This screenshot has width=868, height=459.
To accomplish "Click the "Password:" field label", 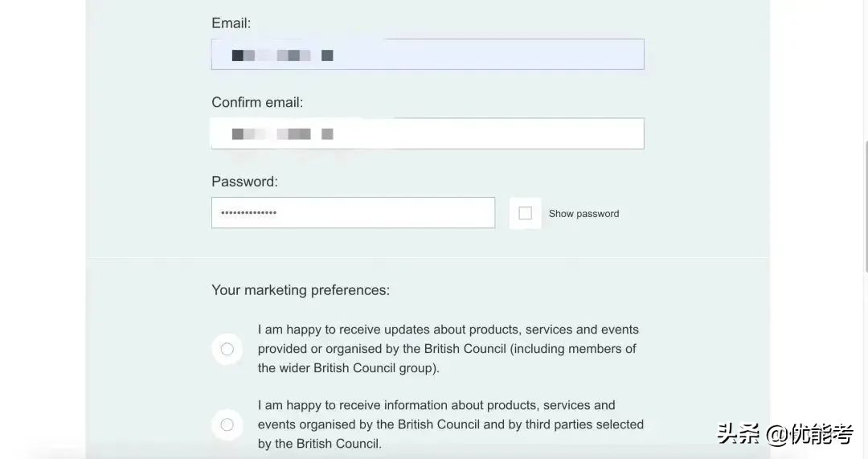I will 244,182.
